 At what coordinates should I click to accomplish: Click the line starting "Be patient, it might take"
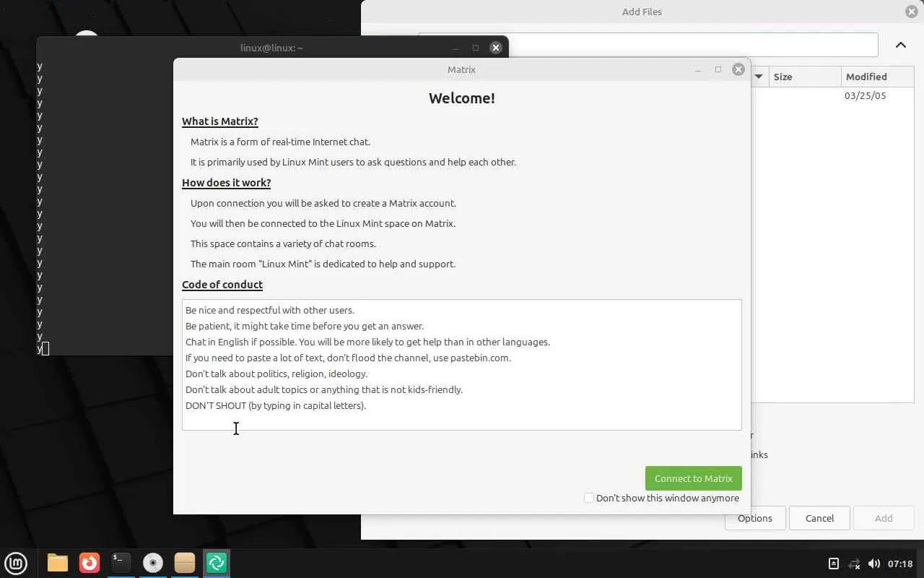click(305, 326)
